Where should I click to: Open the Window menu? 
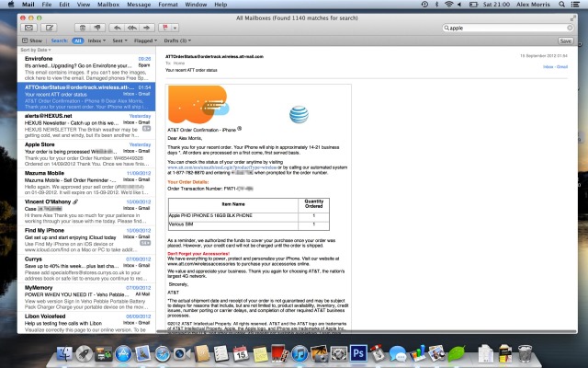pyautogui.click(x=196, y=5)
